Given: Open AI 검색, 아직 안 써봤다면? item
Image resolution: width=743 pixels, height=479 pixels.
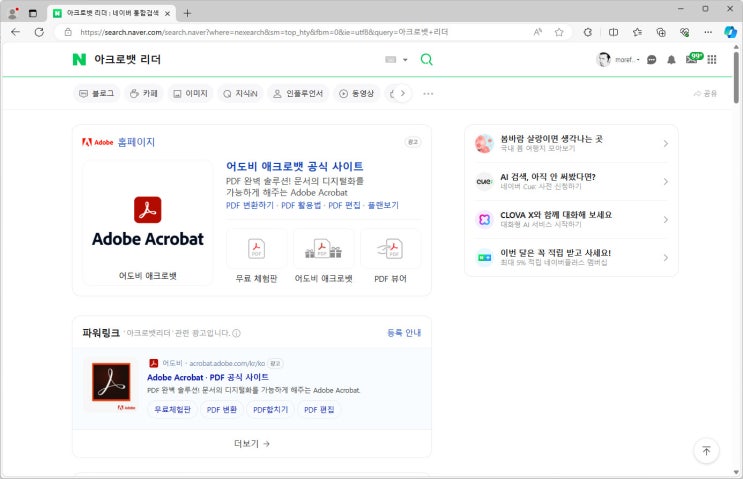Looking at the screenshot, I should coord(571,181).
